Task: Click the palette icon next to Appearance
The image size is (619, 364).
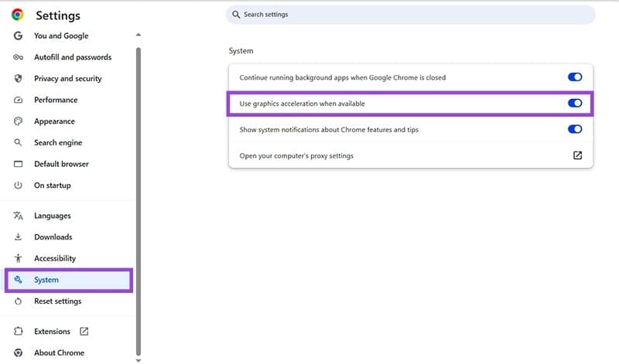Action: click(x=18, y=121)
